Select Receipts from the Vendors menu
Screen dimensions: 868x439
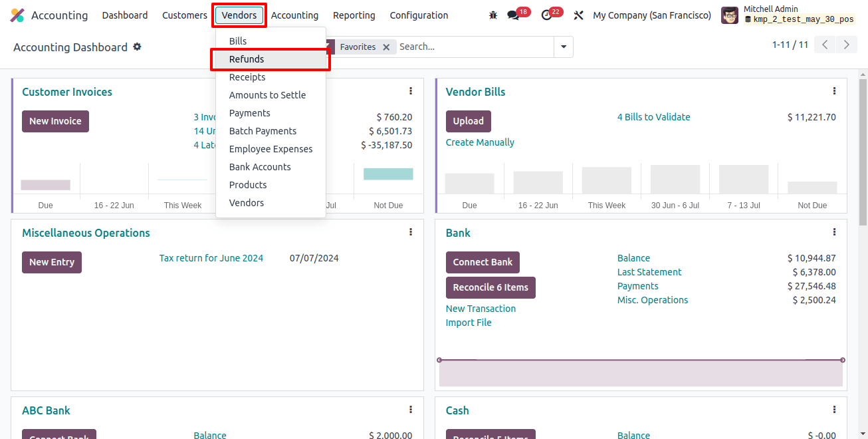click(x=271, y=77)
